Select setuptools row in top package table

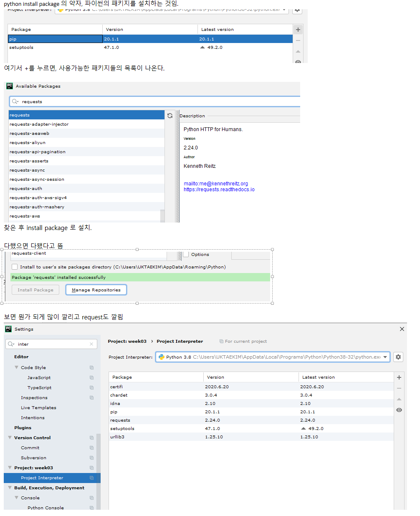[x=150, y=47]
